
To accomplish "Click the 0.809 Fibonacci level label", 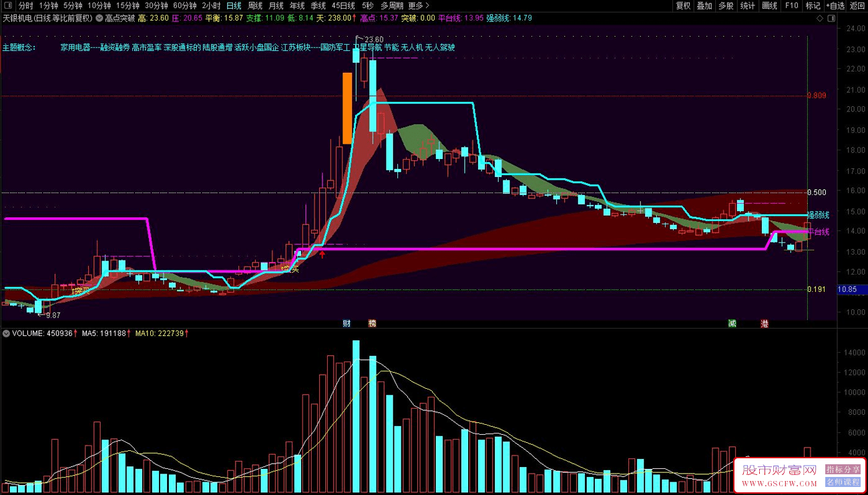I will point(817,96).
